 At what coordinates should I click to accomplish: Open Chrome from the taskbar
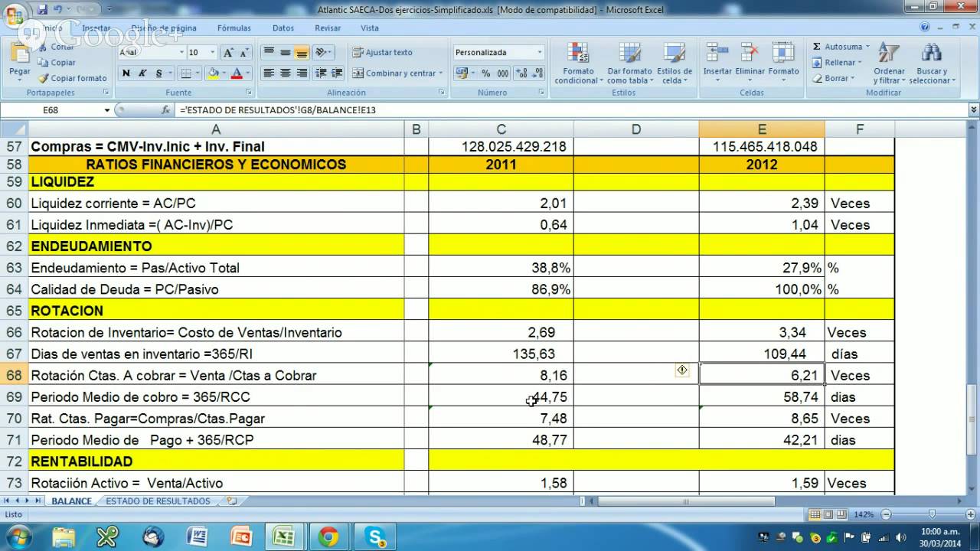tap(329, 536)
